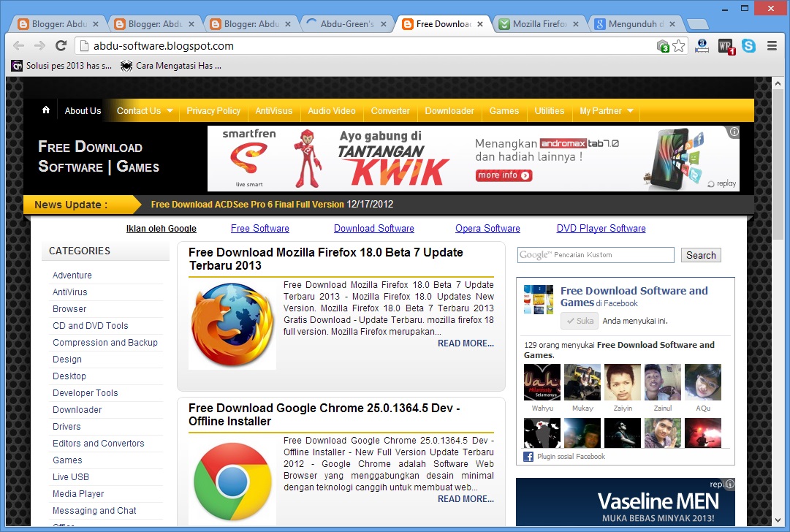Open the new tab button
790x532 pixels.
[x=697, y=24]
